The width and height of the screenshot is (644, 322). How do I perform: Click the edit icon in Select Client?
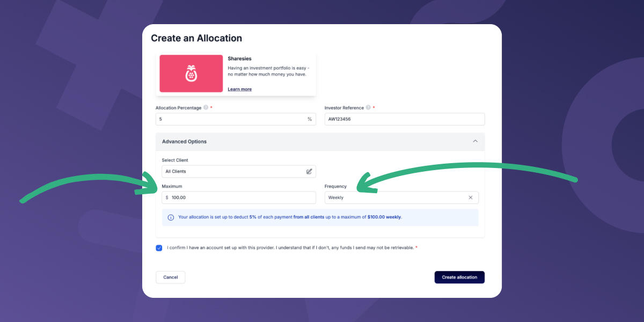(309, 172)
